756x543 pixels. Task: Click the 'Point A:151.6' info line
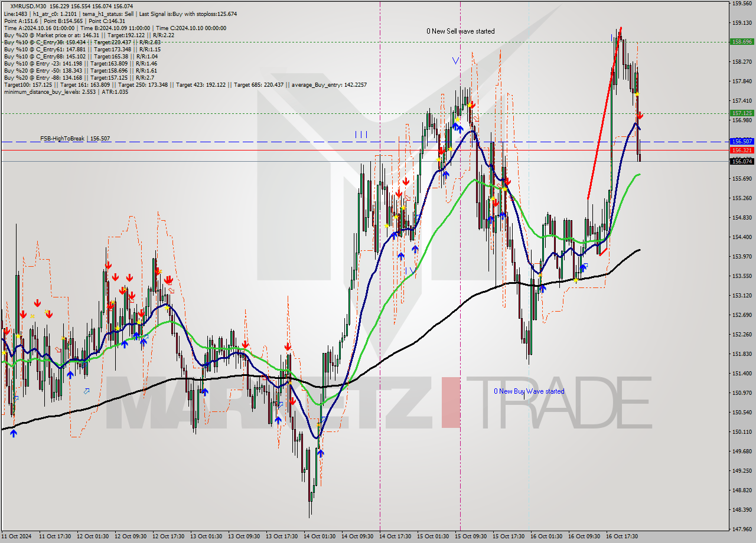pyautogui.click(x=64, y=21)
